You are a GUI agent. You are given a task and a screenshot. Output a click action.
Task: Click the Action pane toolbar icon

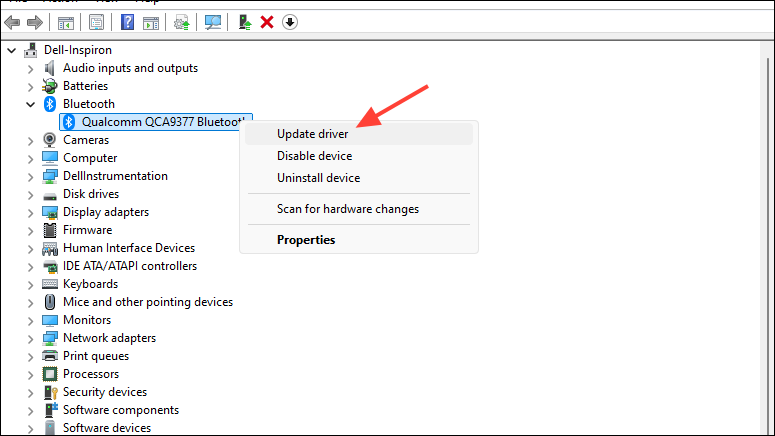(151, 22)
